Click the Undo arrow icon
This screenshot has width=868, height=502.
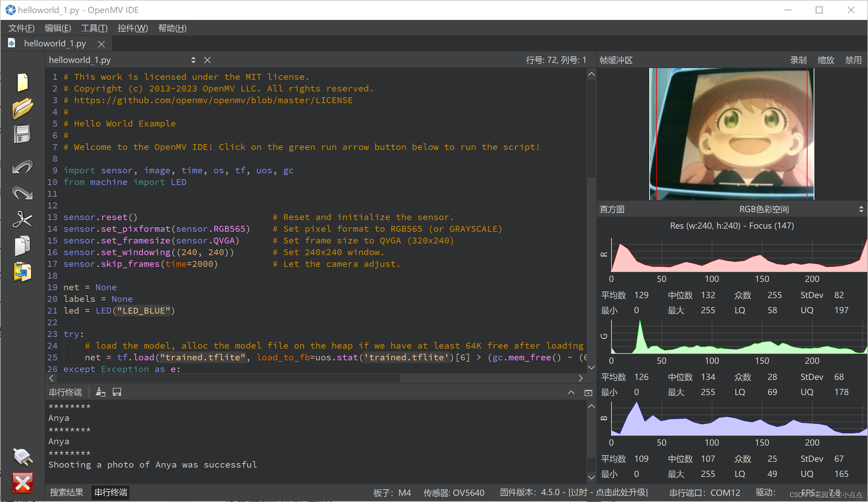23,167
